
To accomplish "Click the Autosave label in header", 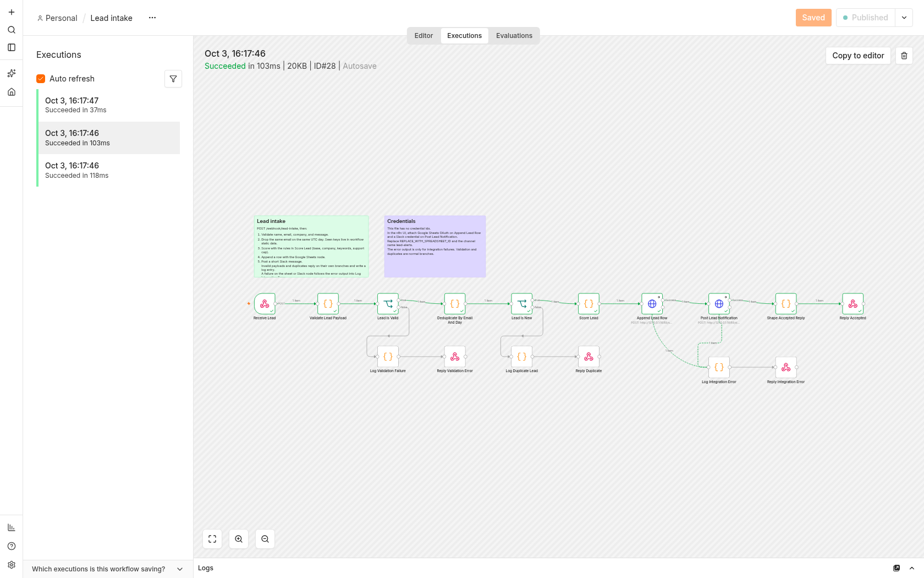I will [360, 66].
